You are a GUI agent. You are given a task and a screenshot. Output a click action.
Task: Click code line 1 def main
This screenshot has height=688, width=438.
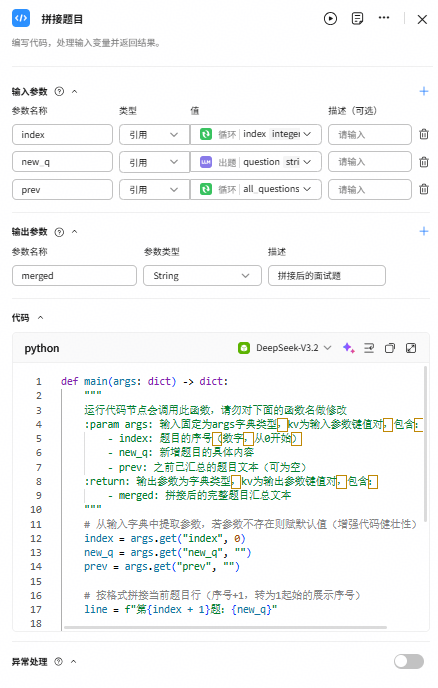[x=144, y=381]
